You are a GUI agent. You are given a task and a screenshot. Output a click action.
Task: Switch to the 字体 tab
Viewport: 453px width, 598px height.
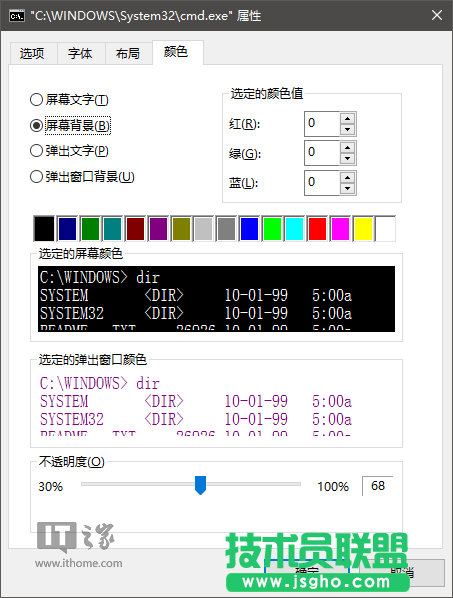coord(80,53)
